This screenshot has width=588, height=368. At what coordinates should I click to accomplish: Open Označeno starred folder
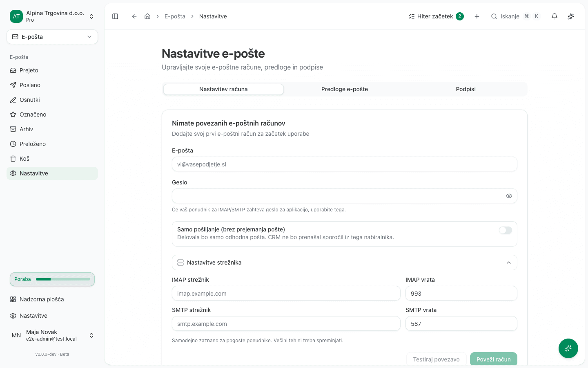pos(52,114)
